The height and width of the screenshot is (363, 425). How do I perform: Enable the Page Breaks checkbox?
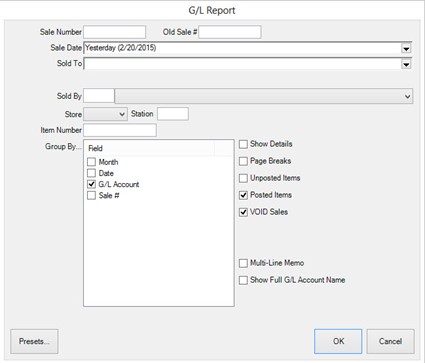tap(243, 161)
